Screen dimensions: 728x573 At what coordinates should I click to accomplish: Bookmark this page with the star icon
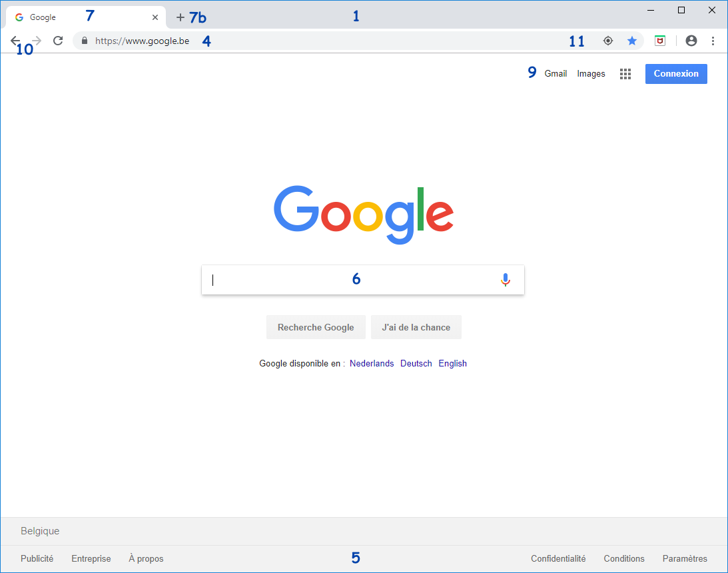(x=632, y=41)
